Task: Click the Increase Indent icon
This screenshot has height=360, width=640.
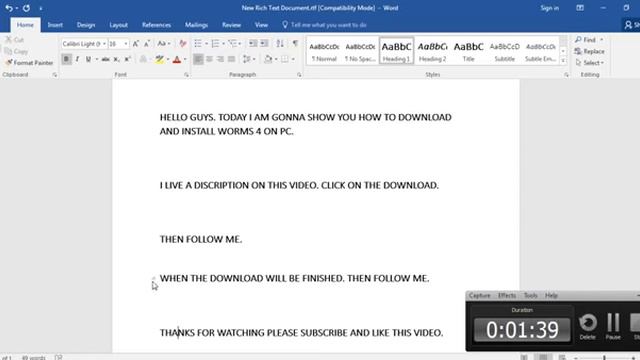Action: (x=264, y=43)
